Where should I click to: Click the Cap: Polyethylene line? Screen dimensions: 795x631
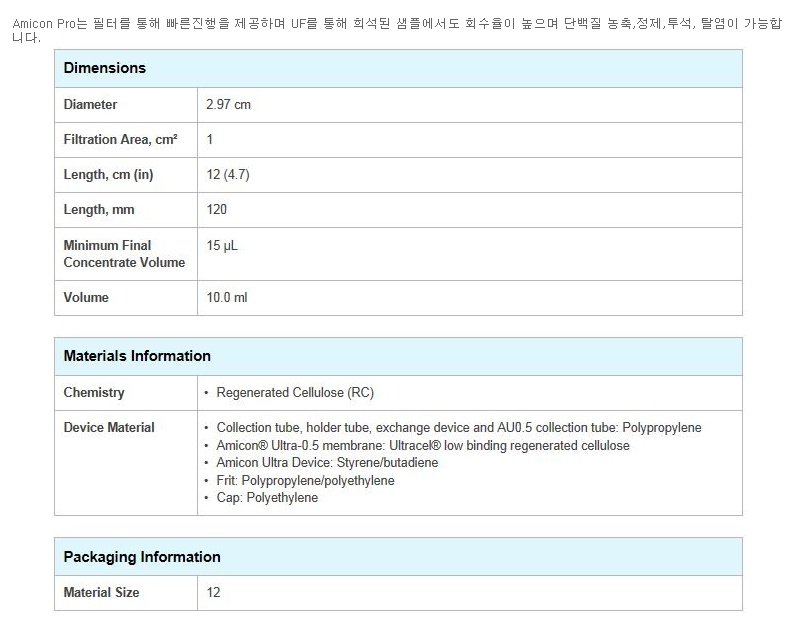(267, 498)
